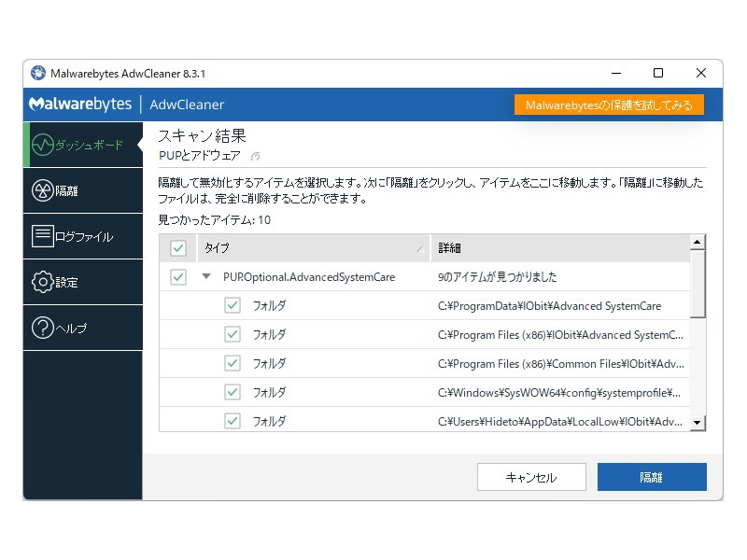Uncheck the ProgramData IObit folder row checkbox

pyautogui.click(x=232, y=305)
